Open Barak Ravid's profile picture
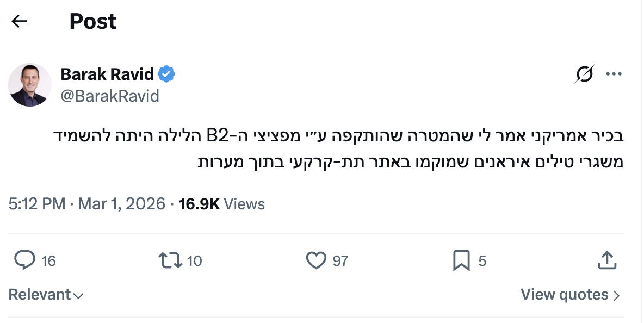 click(30, 85)
